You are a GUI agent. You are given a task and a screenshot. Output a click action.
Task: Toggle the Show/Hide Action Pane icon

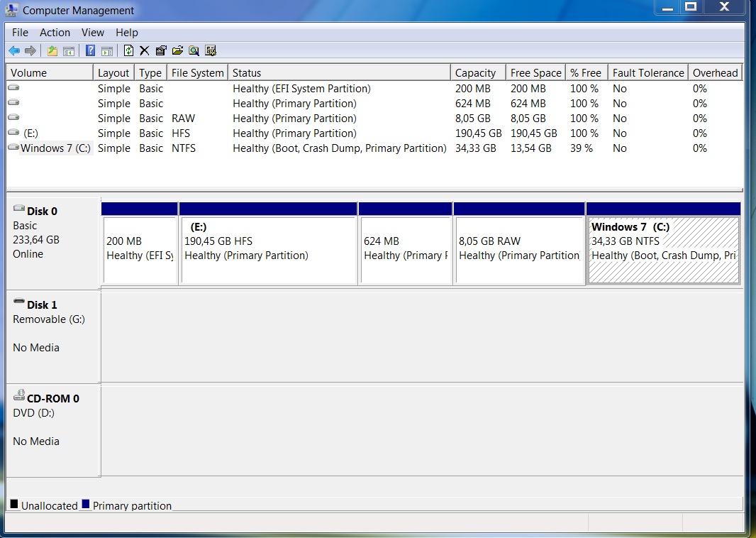[107, 50]
